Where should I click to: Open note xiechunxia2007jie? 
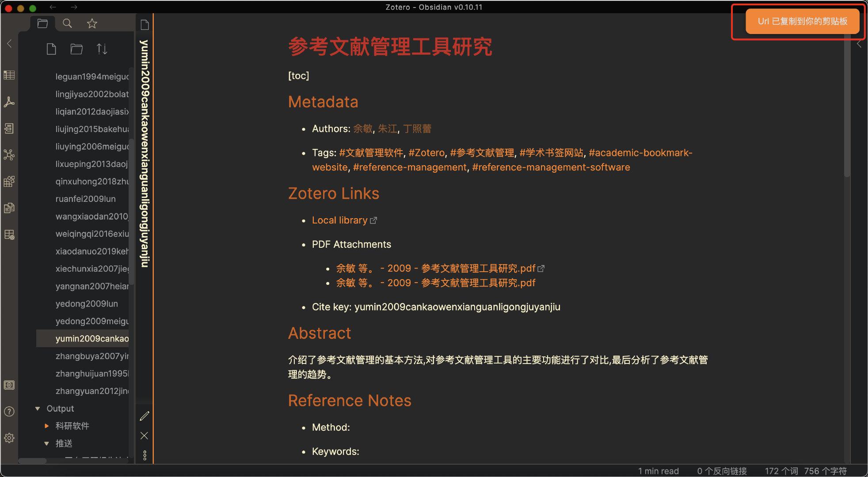(x=92, y=269)
